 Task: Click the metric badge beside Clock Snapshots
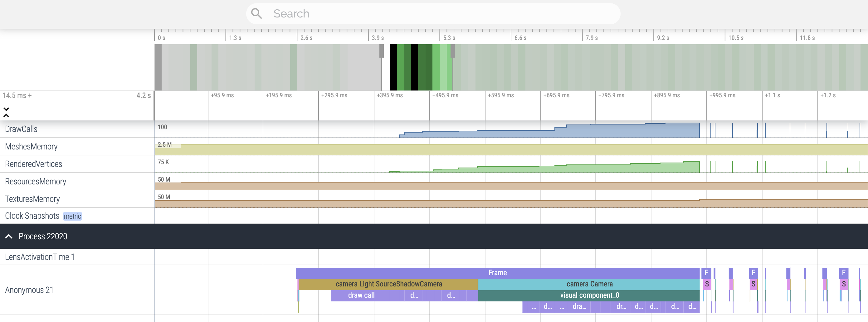click(x=72, y=216)
